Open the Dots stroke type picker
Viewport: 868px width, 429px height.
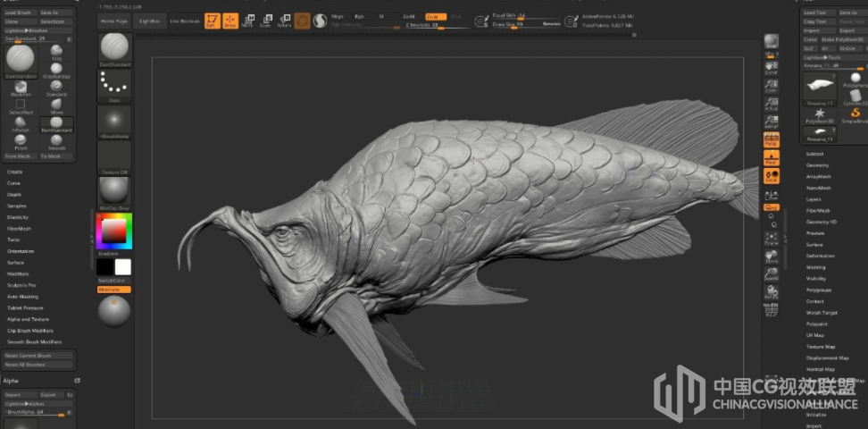114,86
